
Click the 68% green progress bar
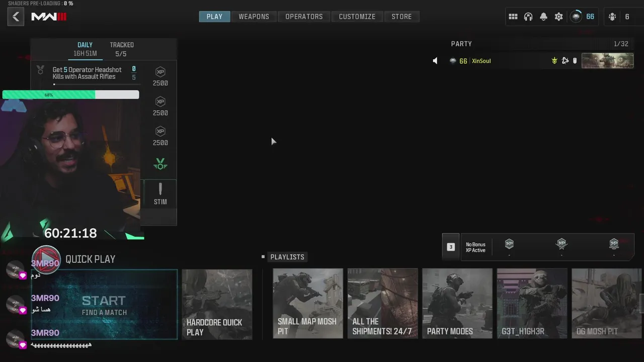[70, 95]
